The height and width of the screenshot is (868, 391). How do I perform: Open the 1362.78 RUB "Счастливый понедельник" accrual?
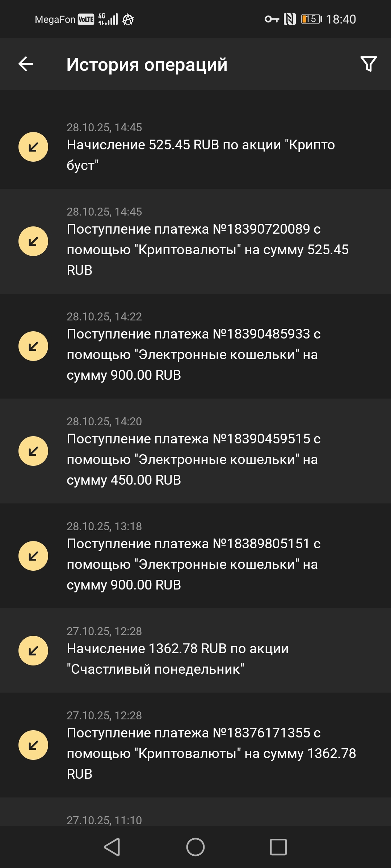click(177, 659)
